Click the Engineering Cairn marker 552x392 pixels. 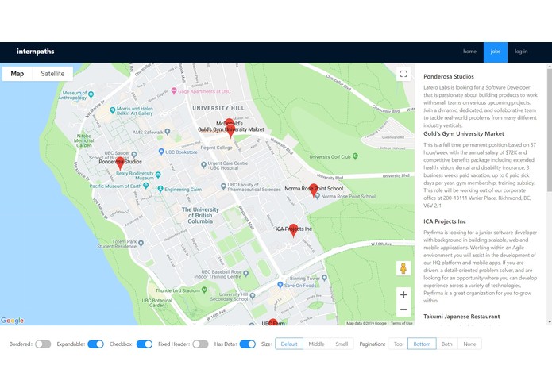160,189
